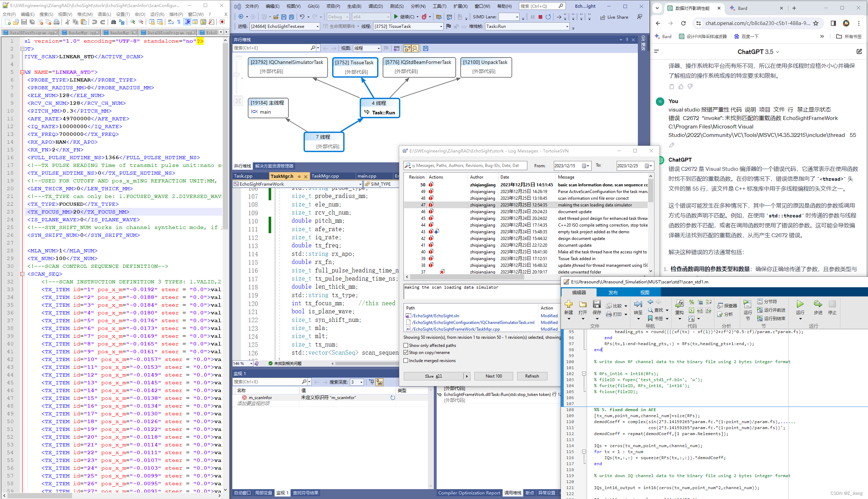Switch to the TaskMgr.cpp editor tab
This screenshot has width=868, height=499.
[325, 176]
